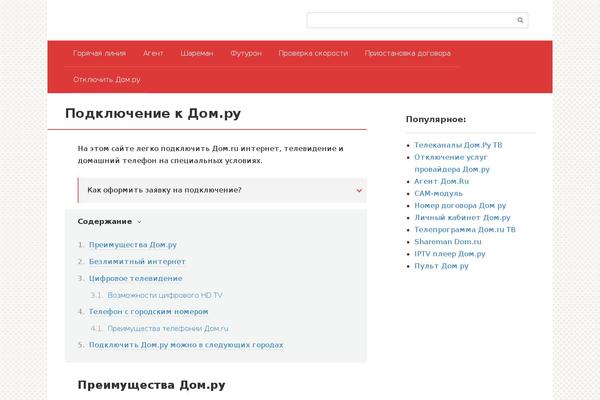Jump to Подключить Дом.ру в следующих городах
600x400 pixels.
186,345
